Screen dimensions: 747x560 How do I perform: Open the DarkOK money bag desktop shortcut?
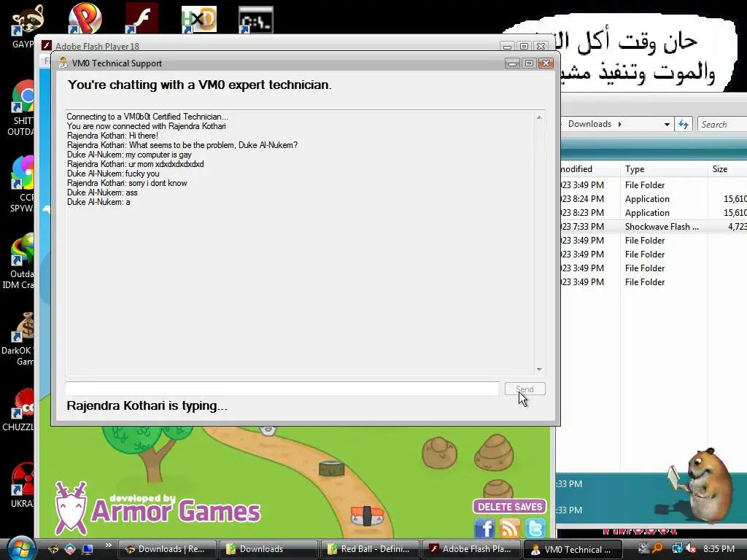(x=19, y=339)
